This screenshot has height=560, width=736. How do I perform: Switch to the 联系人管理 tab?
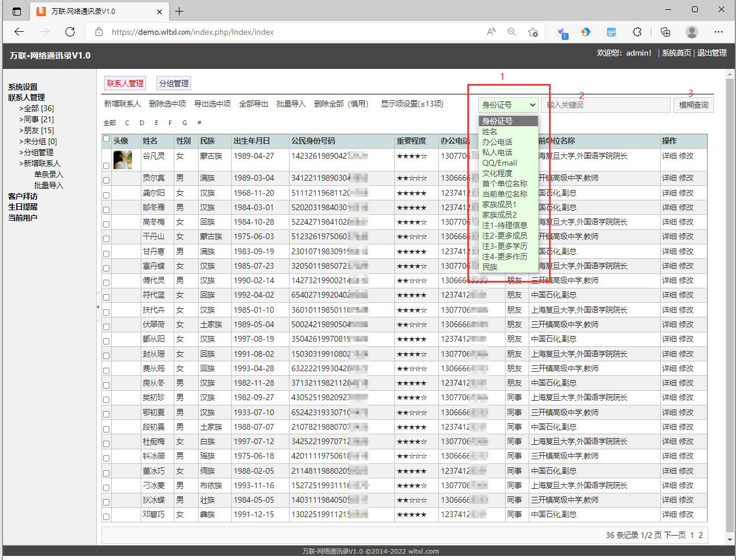pos(125,83)
